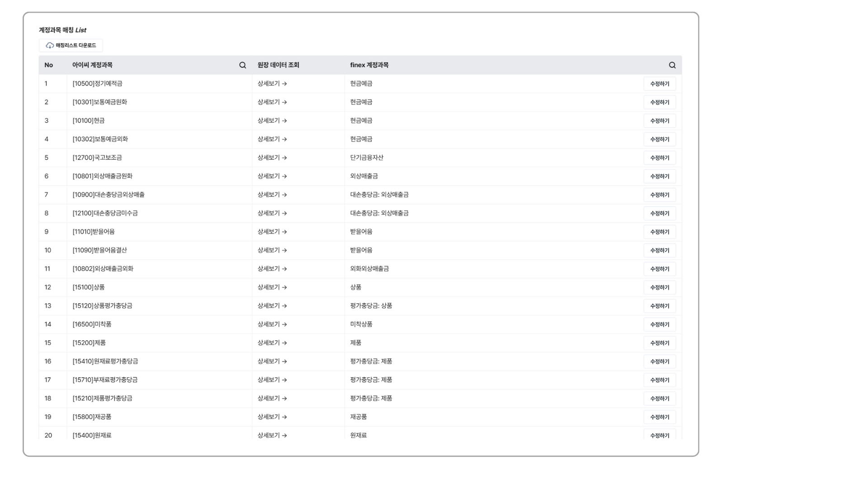Open 상세보기 for the [10301]보통예금원화 row
The width and height of the screenshot is (868, 488).
[x=272, y=102]
